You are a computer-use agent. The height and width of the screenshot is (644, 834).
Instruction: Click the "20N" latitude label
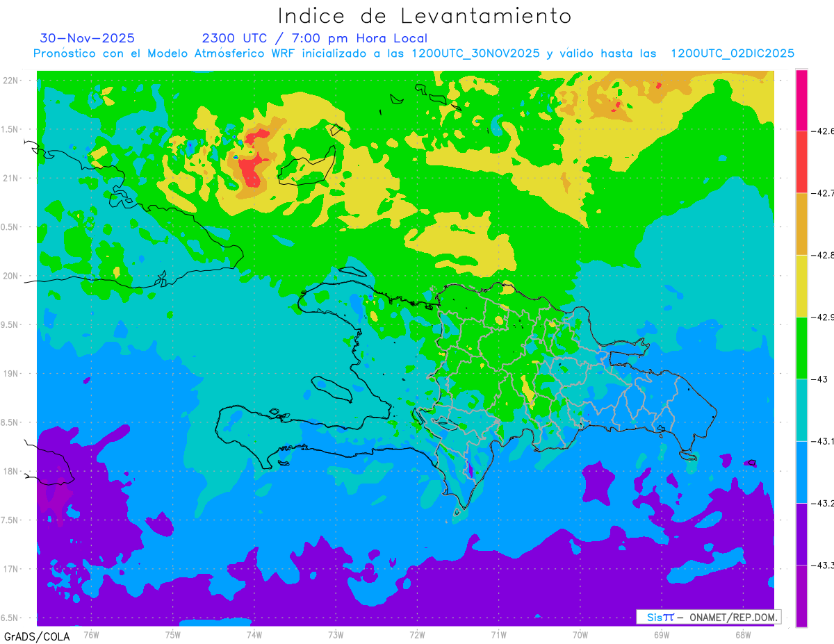coord(12,276)
